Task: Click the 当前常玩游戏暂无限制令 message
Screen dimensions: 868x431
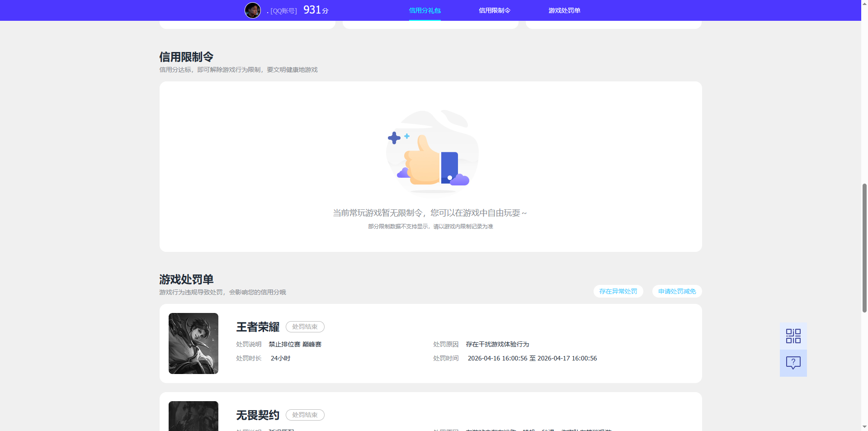Action: click(430, 213)
